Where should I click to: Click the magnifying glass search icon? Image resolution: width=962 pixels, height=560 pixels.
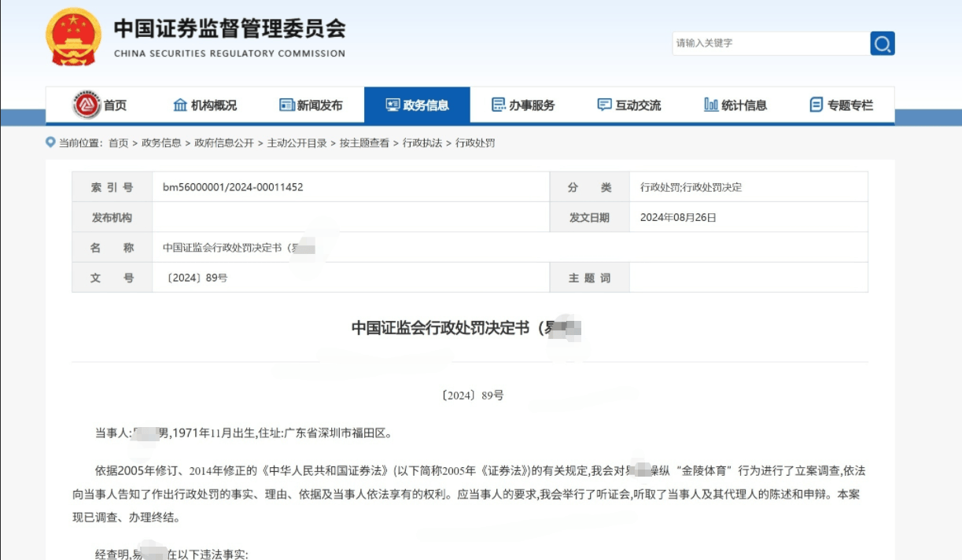pyautogui.click(x=883, y=43)
